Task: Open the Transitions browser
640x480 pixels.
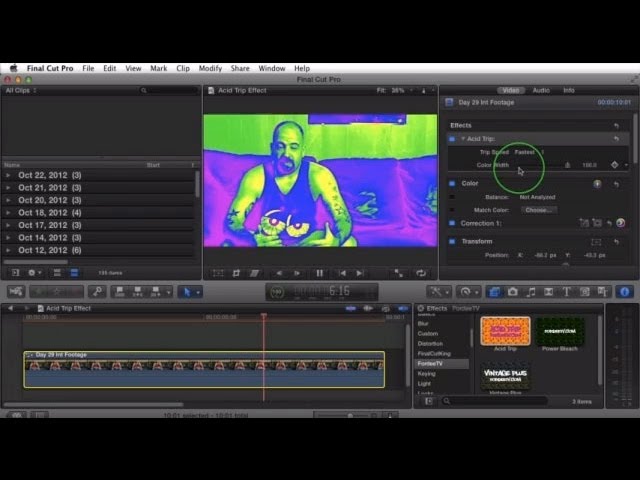Action: [549, 292]
